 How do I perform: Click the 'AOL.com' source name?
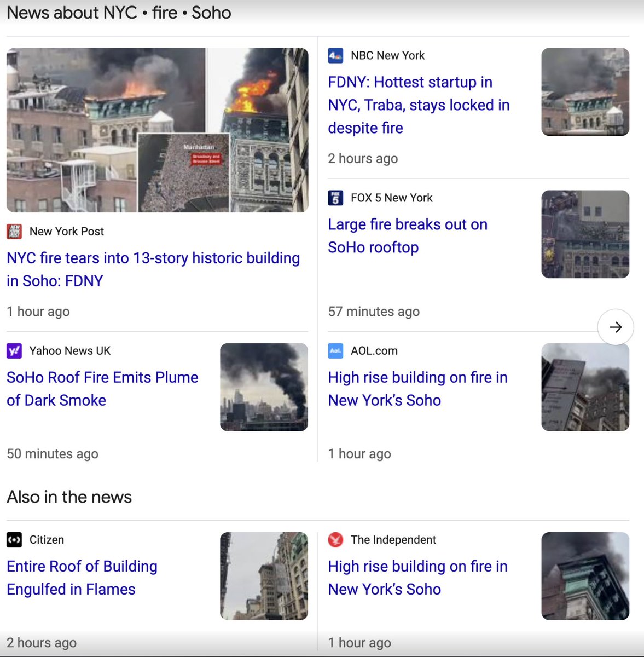(x=374, y=350)
